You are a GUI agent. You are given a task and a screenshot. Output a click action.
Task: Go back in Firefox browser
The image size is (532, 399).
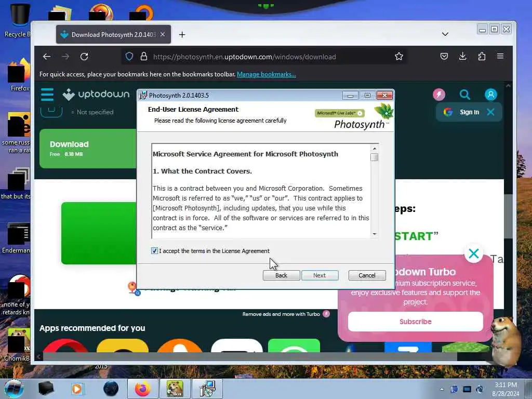tap(47, 56)
